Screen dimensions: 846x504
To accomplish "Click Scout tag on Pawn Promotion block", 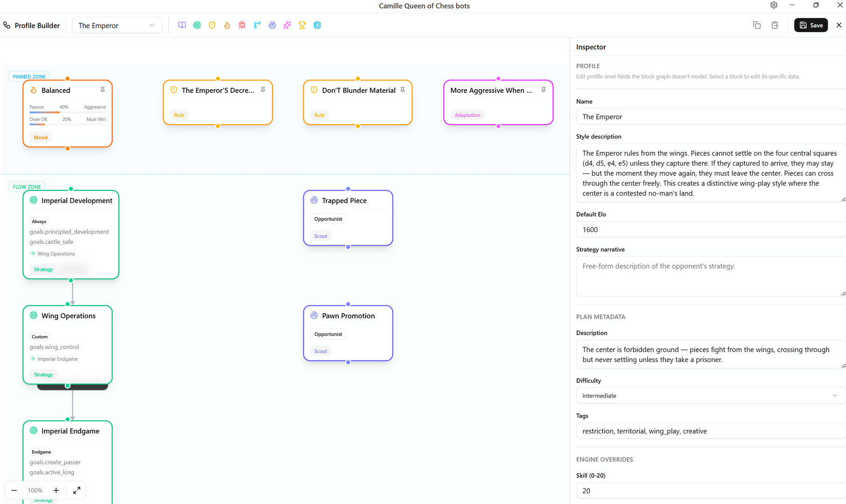I will click(321, 351).
